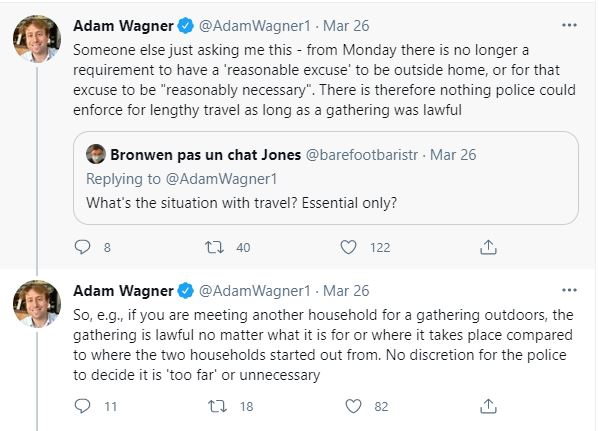Open Adam Wagner's avatar on first tweet

coord(37,39)
